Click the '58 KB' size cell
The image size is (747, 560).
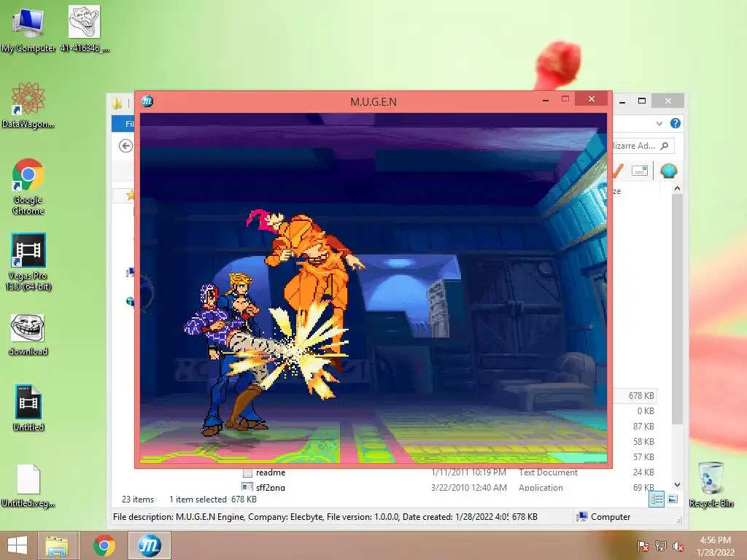click(x=643, y=441)
